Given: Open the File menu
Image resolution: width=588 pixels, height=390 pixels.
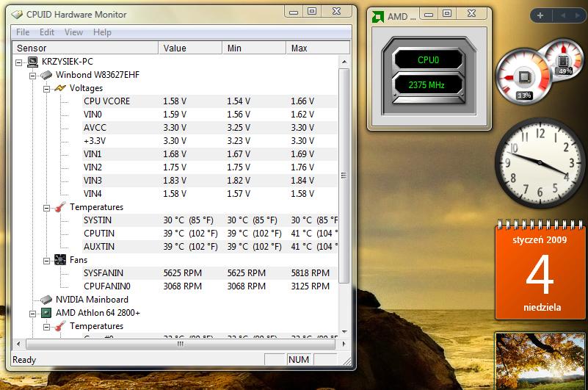Looking at the screenshot, I should (x=23, y=32).
